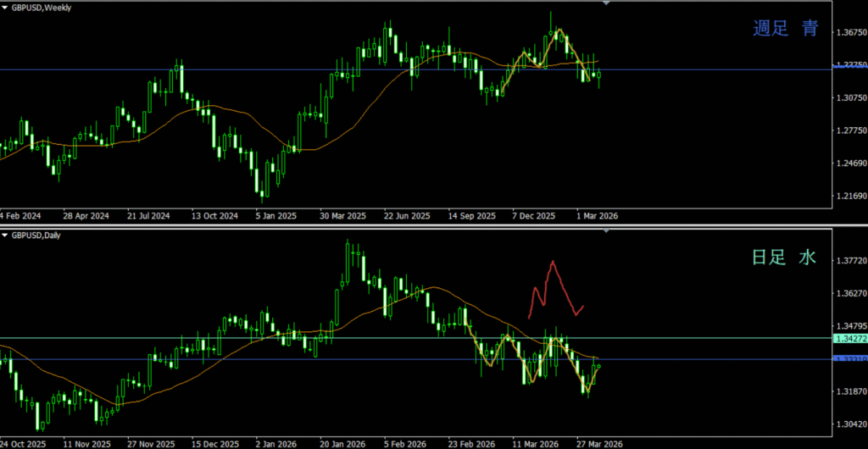868x449 pixels.
Task: Click the GBPUSD,Daily chart title
Action: (38, 235)
